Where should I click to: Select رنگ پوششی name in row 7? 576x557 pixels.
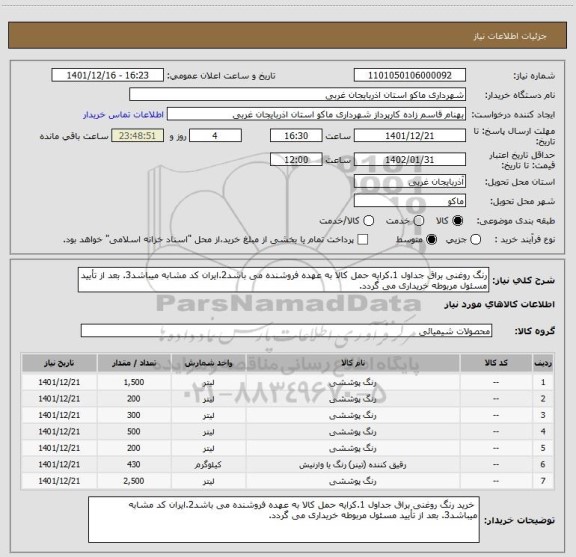[353, 481]
